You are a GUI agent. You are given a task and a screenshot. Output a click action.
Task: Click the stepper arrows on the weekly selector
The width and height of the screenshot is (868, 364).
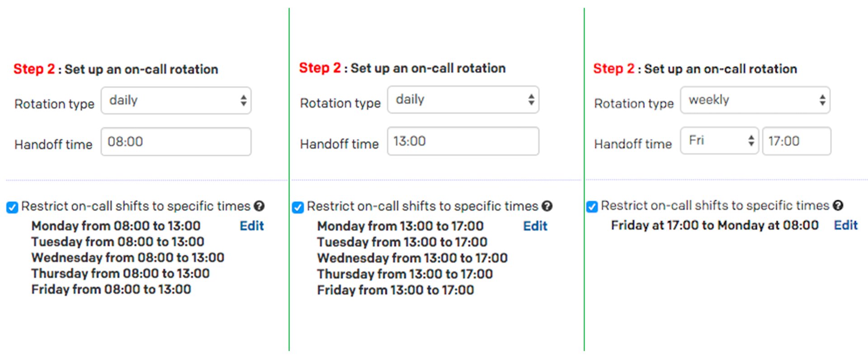[823, 100]
